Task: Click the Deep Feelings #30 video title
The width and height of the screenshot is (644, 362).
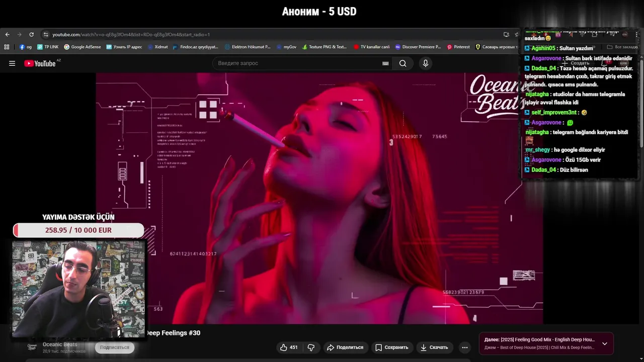Action: 173,333
